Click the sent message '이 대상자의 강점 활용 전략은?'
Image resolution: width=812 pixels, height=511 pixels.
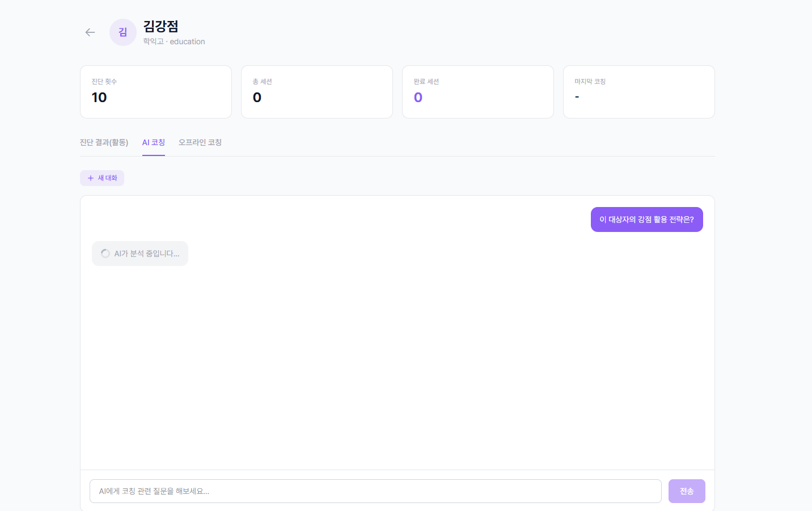tap(646, 219)
